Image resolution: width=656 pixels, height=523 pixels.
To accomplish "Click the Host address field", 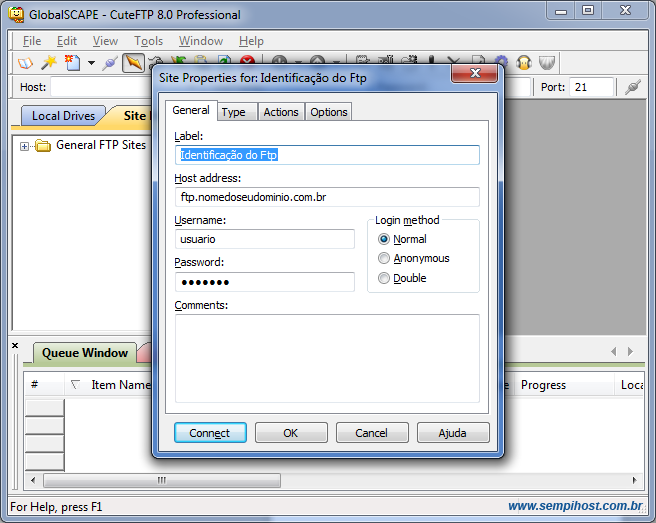I will (327, 197).
